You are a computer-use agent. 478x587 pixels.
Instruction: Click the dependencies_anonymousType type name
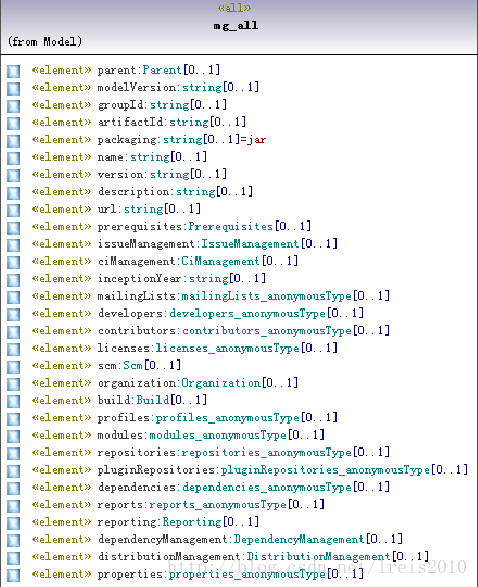click(267, 488)
